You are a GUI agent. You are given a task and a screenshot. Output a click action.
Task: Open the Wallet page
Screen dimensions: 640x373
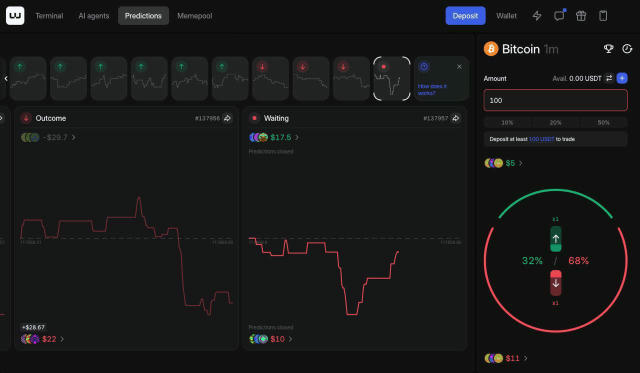pyautogui.click(x=507, y=16)
